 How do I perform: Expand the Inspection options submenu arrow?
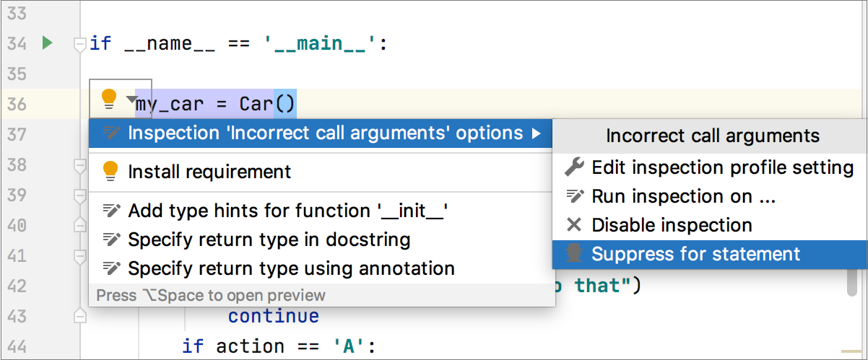point(536,133)
